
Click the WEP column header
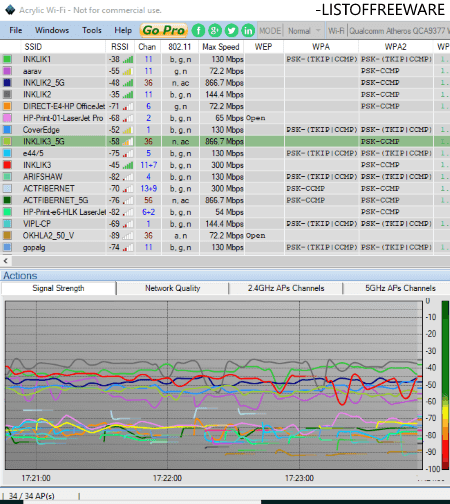coord(263,47)
